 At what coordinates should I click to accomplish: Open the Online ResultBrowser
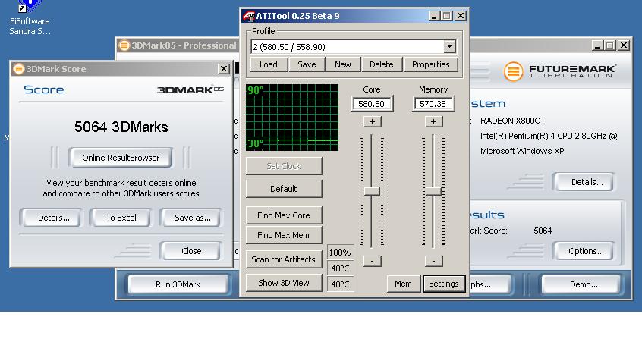tap(121, 158)
